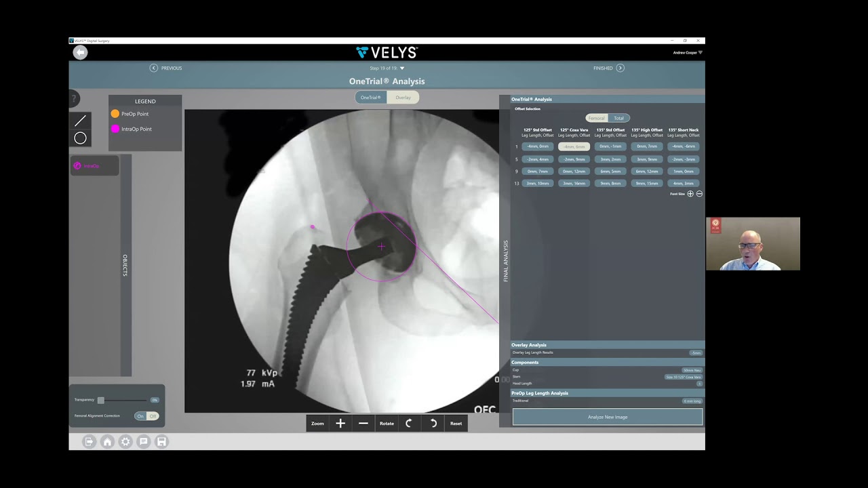
Task: Turn Femoral Alignment Correction Off
Action: [153, 415]
